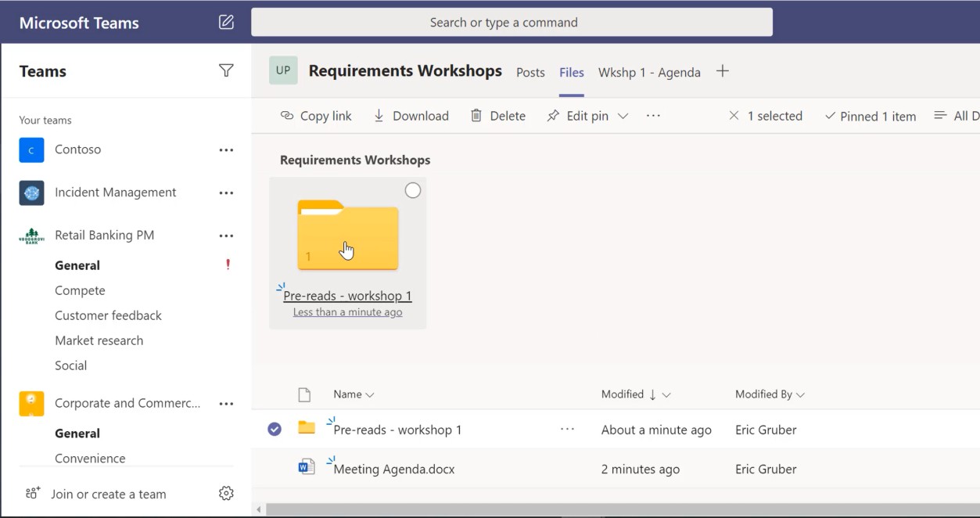Screen dimensions: 980x518
Task: Click the Word icon for Meeting Agenda.docx
Action: 307,468
